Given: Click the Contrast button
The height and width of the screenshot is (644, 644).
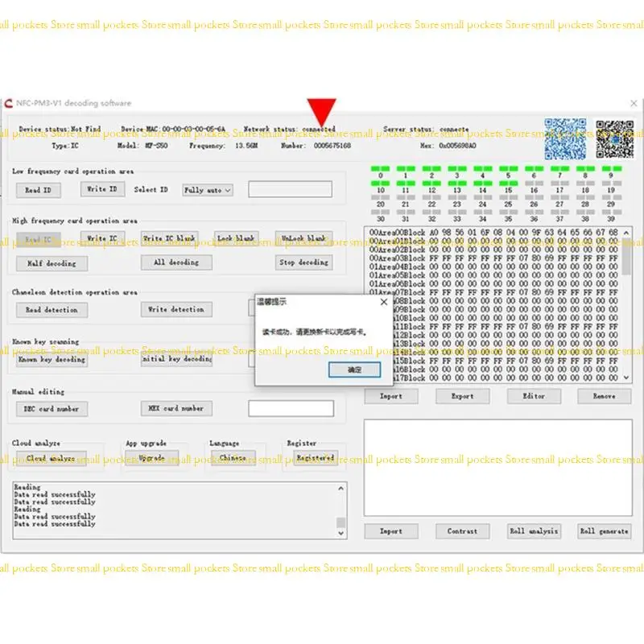Looking at the screenshot, I should [x=462, y=531].
